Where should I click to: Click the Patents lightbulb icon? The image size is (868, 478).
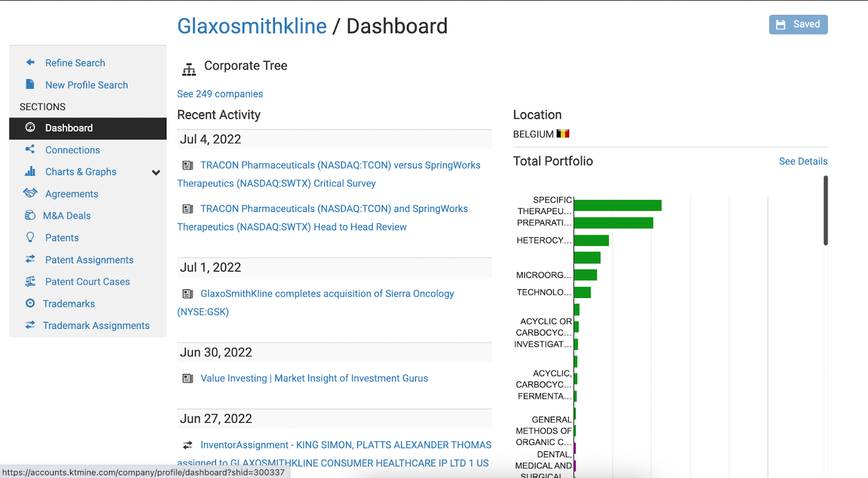[x=30, y=237]
